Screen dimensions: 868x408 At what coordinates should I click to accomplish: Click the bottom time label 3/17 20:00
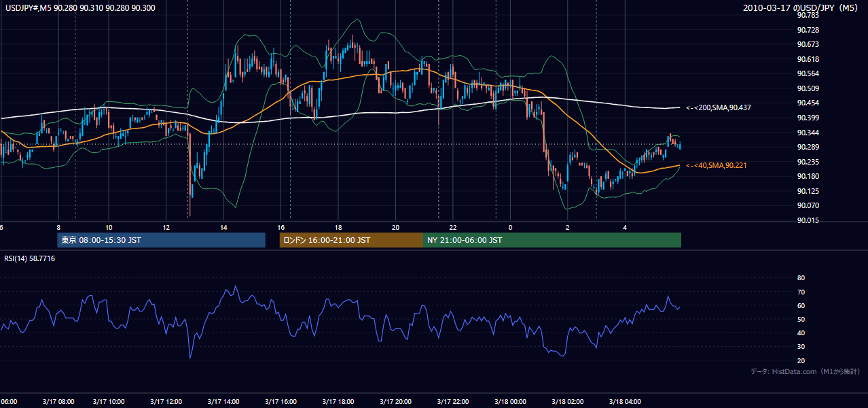(x=397, y=401)
